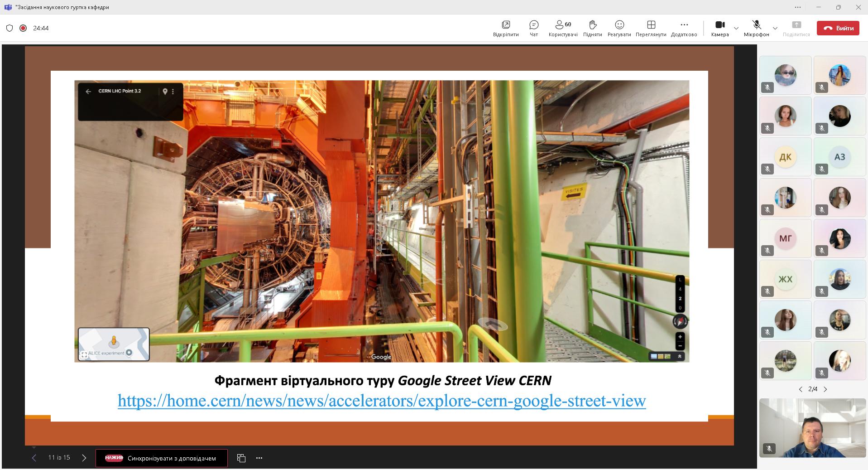
Task: Open the Реагувати reactions menu
Action: coord(619,28)
